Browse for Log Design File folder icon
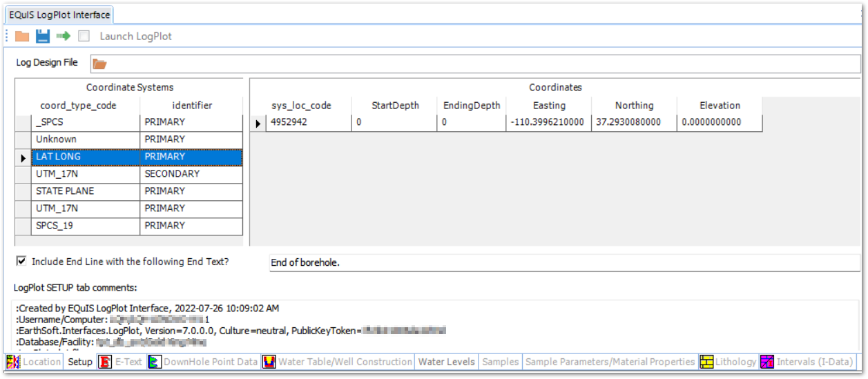Screen dimensions: 868x379 100,64
